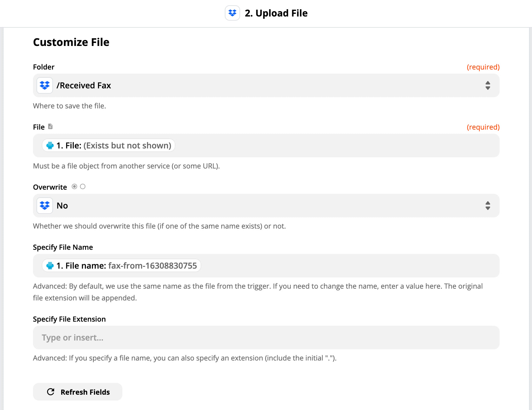Click the Dropbox icon in Folder field
532x410 pixels.
[45, 85]
